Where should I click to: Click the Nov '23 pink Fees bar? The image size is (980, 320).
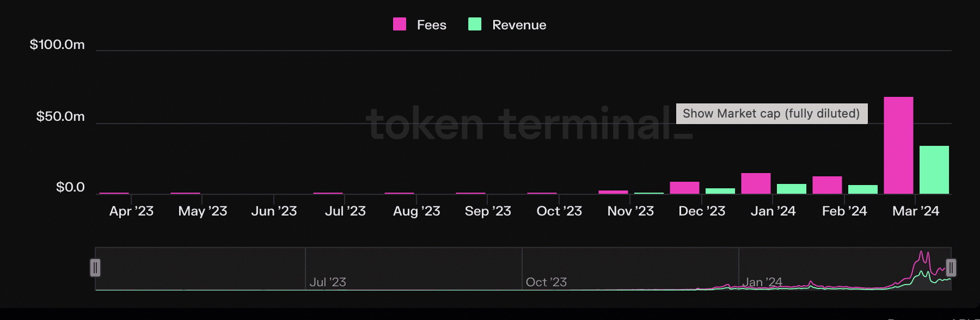click(613, 192)
